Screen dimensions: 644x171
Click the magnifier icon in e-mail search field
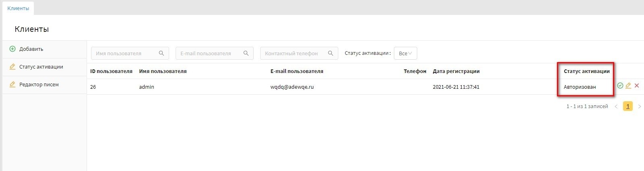click(x=246, y=53)
